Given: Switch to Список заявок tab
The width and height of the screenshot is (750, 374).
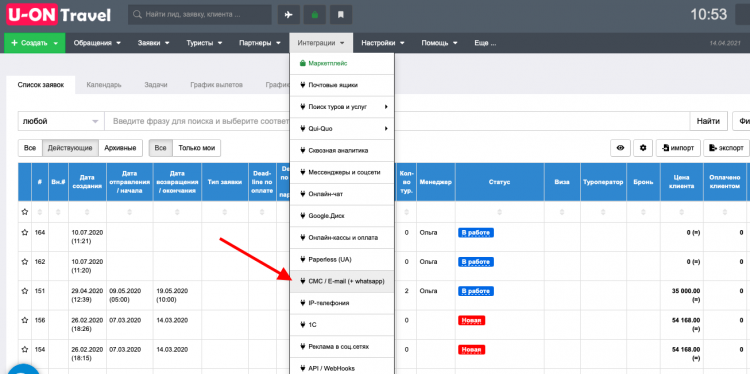Looking at the screenshot, I should (41, 85).
